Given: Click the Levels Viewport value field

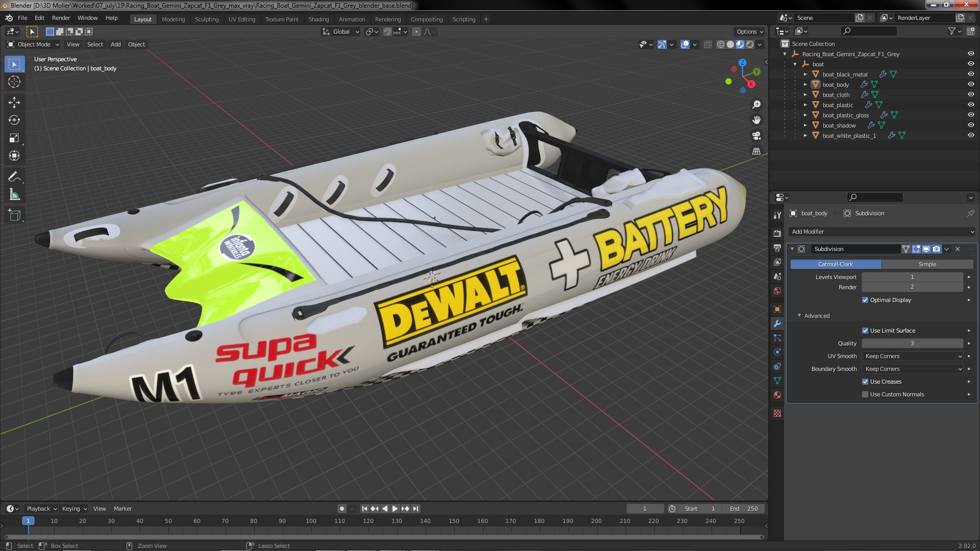Looking at the screenshot, I should point(913,277).
